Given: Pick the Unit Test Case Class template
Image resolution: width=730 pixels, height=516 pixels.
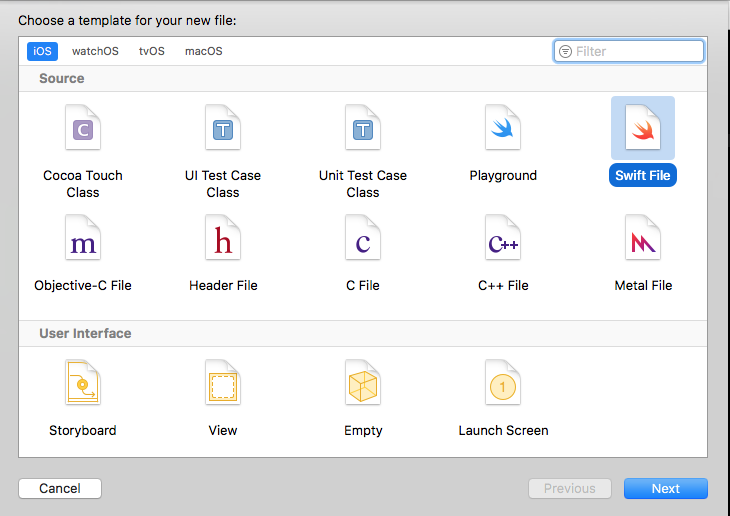Looking at the screenshot, I should pos(363,129).
